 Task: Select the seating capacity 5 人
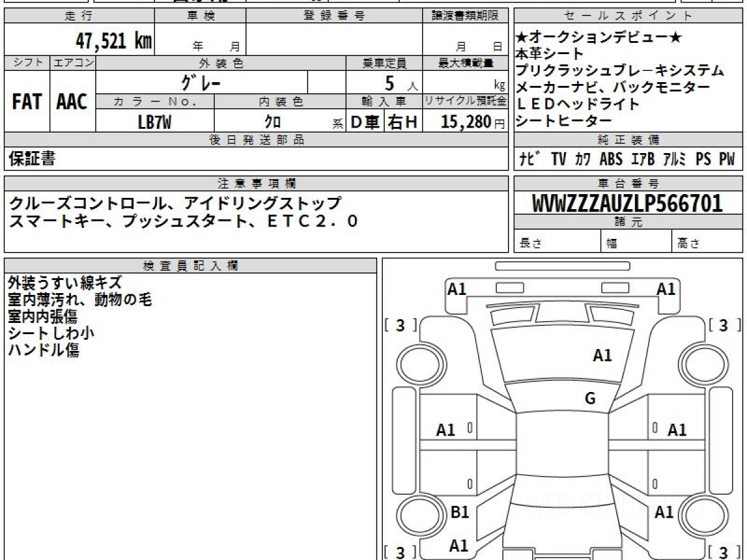(402, 83)
